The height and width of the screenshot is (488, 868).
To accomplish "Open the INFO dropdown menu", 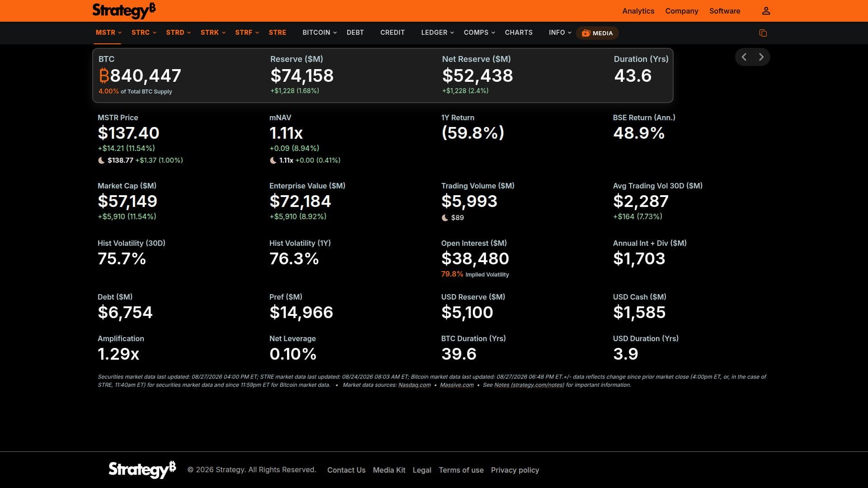I will 560,33.
